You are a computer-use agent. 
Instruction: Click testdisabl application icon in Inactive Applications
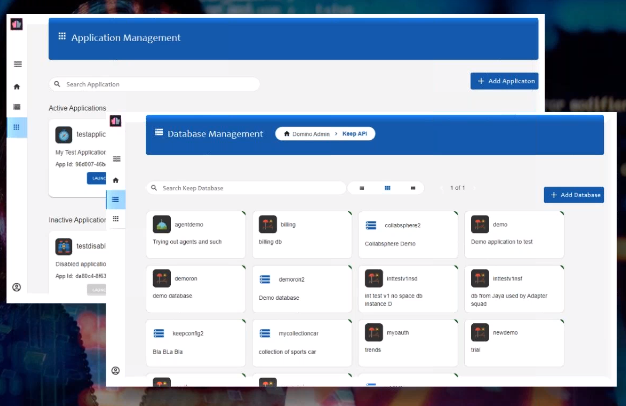63,247
